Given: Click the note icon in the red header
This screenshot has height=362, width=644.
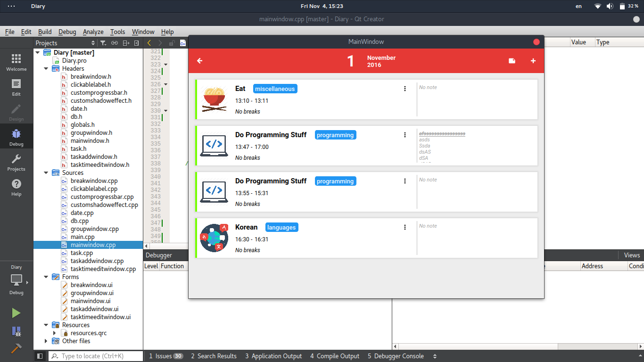Looking at the screenshot, I should click(x=512, y=61).
